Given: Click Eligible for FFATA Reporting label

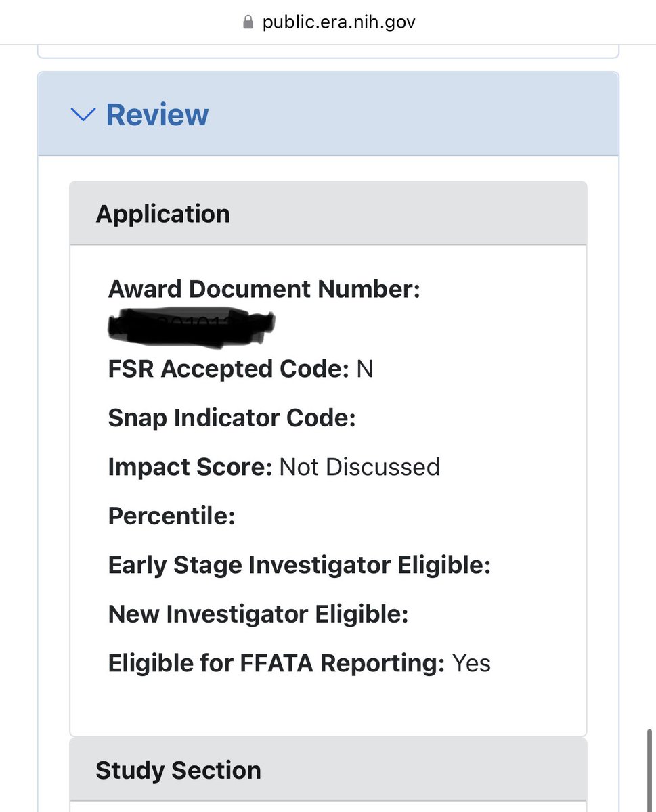Looking at the screenshot, I should tap(276, 663).
